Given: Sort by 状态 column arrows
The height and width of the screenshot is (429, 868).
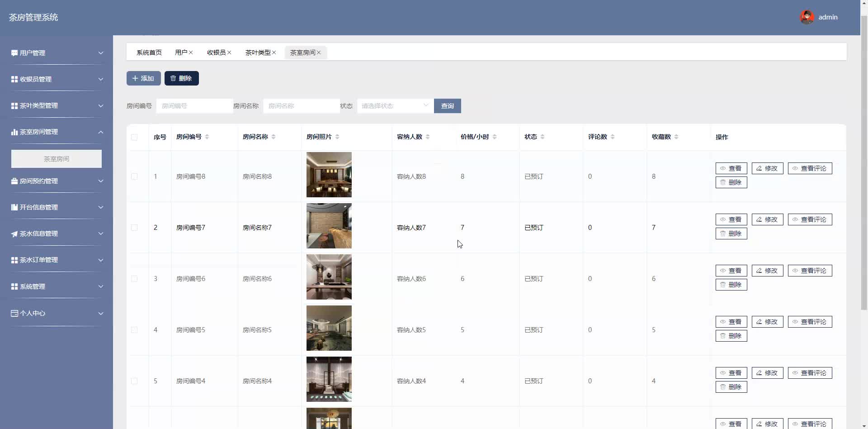Looking at the screenshot, I should [542, 137].
